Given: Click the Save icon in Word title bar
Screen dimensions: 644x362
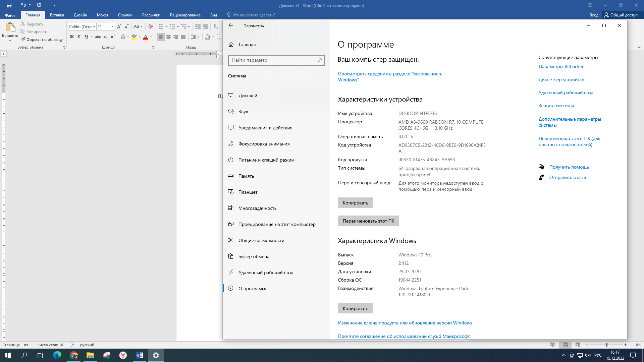Looking at the screenshot, I should click(9, 5).
